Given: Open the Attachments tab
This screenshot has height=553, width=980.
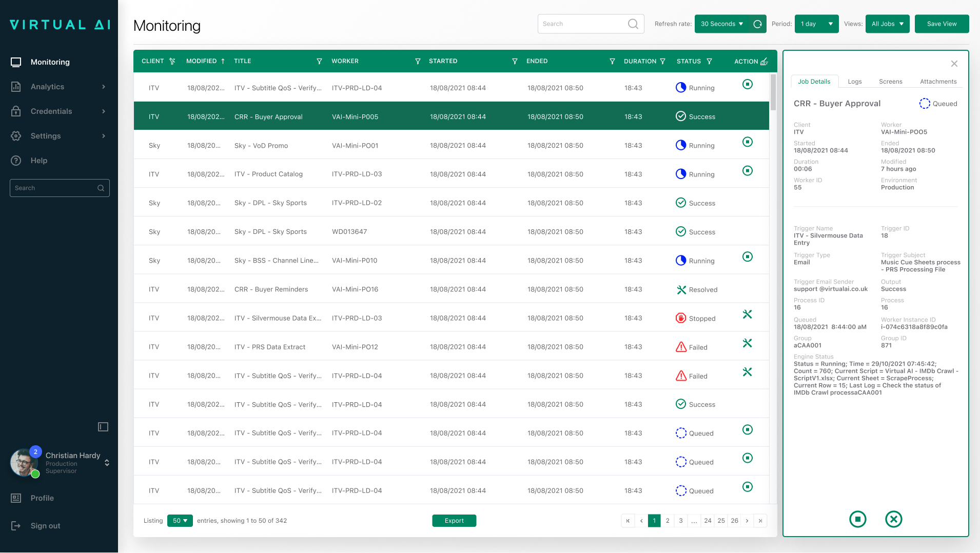Looking at the screenshot, I should click(x=938, y=82).
